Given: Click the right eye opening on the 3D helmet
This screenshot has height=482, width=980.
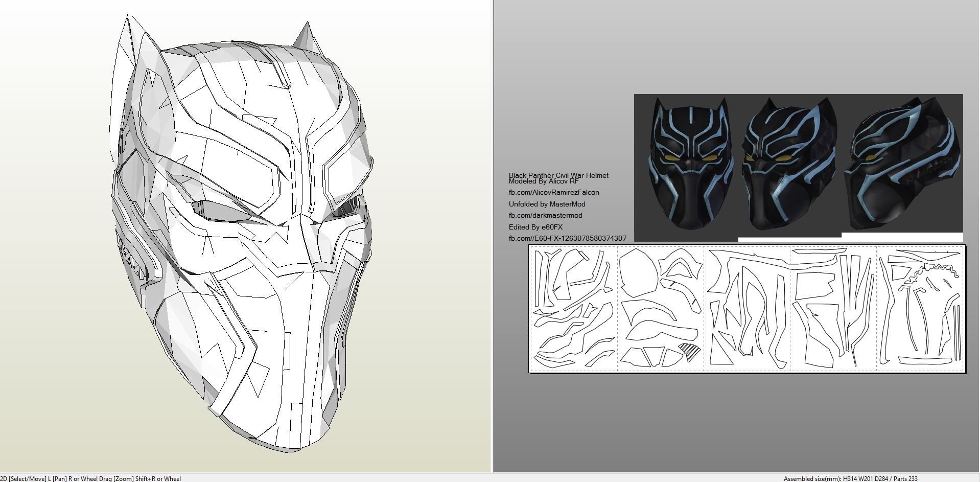Looking at the screenshot, I should point(348,206).
